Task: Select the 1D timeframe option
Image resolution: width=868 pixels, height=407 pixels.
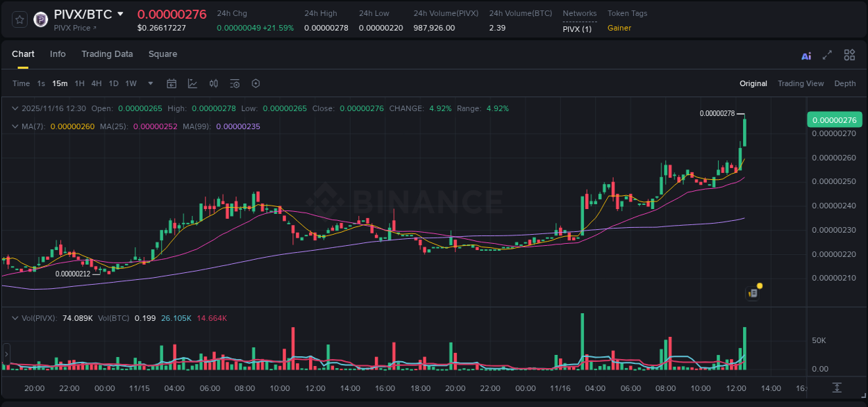Action: 113,83
